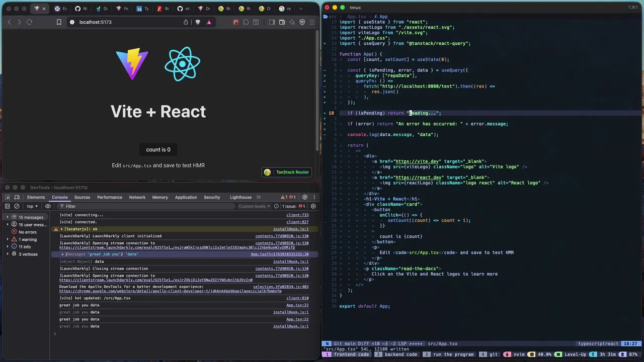The width and height of the screenshot is (644, 362).
Task: Click the share icon in address bar
Action: point(186,22)
